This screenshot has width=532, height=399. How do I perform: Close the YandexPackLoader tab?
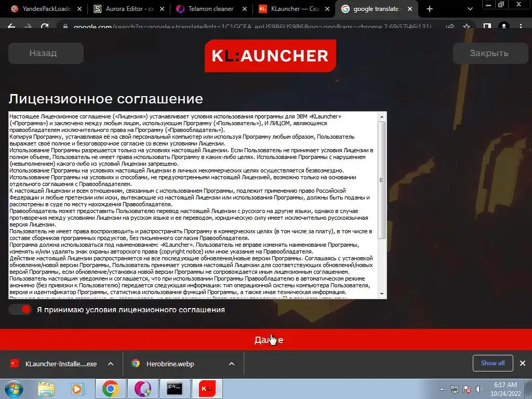click(79, 9)
